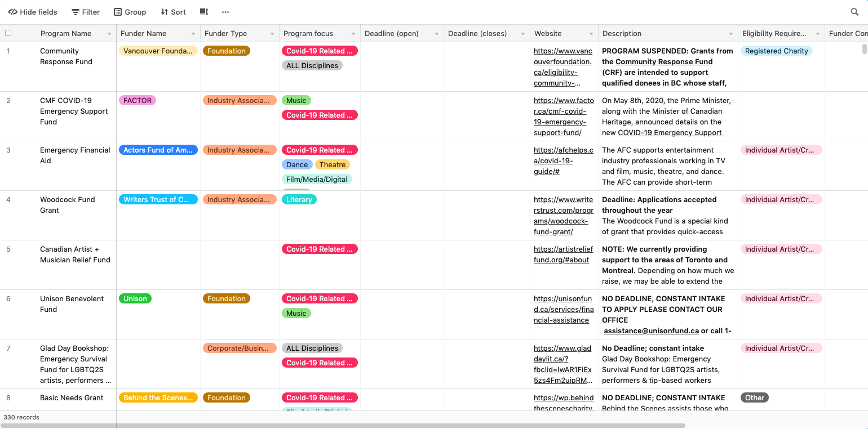Viewport: 868px width, 429px height.
Task: Open the Group options
Action: pos(130,12)
